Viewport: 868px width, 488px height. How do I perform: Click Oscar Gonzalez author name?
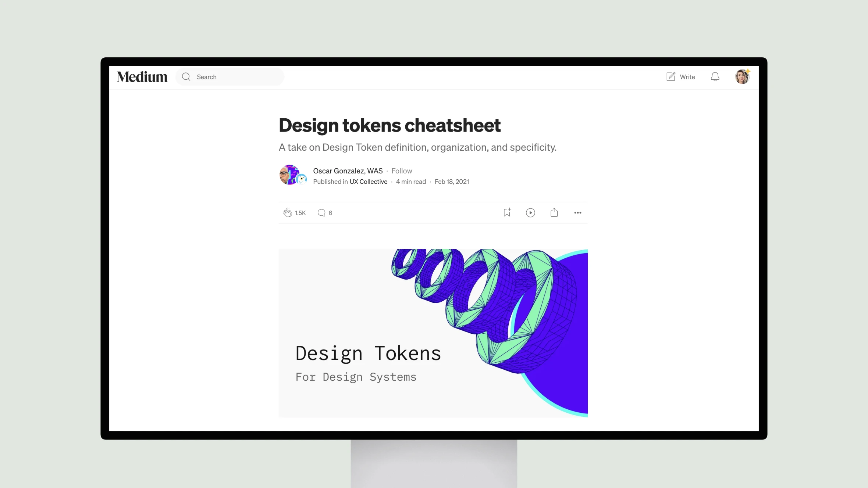(x=348, y=171)
